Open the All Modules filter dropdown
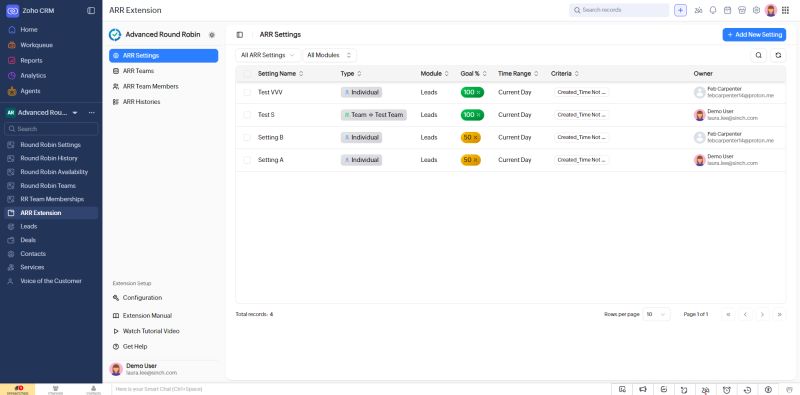 pyautogui.click(x=330, y=55)
